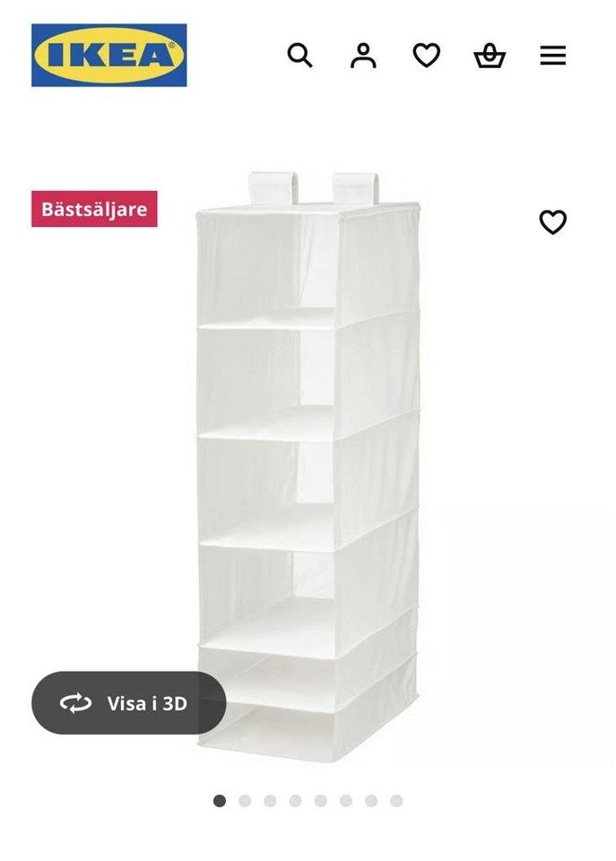The image size is (616, 861).
Task: Click the rotate arrows icon in Visa i 3D
Action: tap(75, 703)
